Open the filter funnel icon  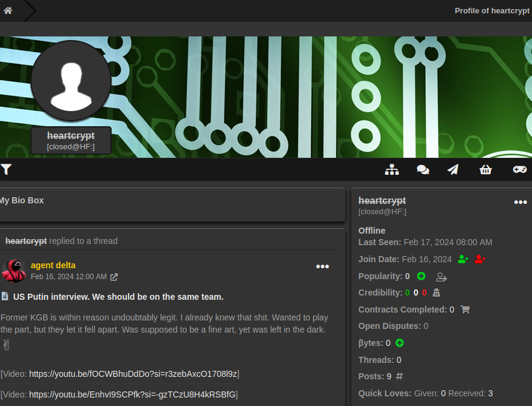click(6, 169)
